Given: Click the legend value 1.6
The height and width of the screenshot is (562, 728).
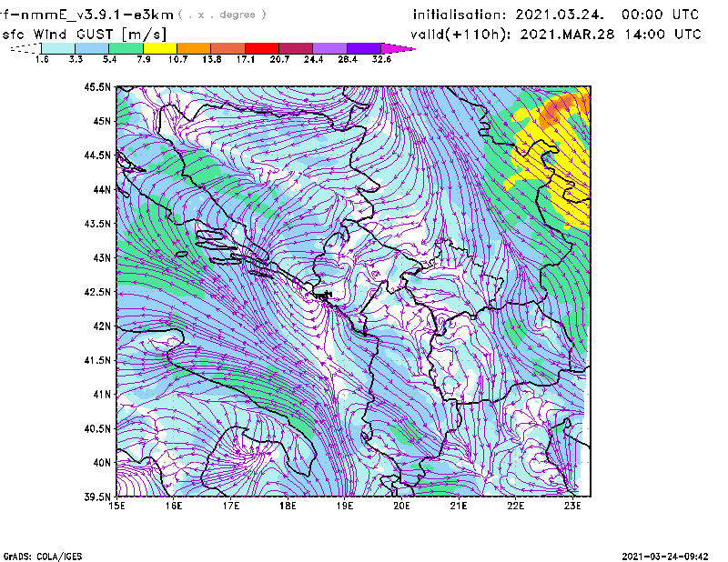Looking at the screenshot, I should (x=42, y=59).
